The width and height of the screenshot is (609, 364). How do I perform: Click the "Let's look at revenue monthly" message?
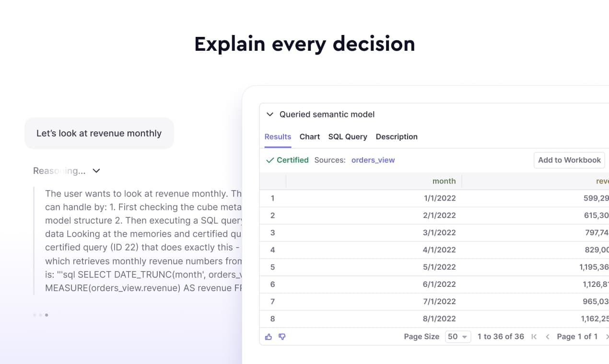click(x=99, y=133)
